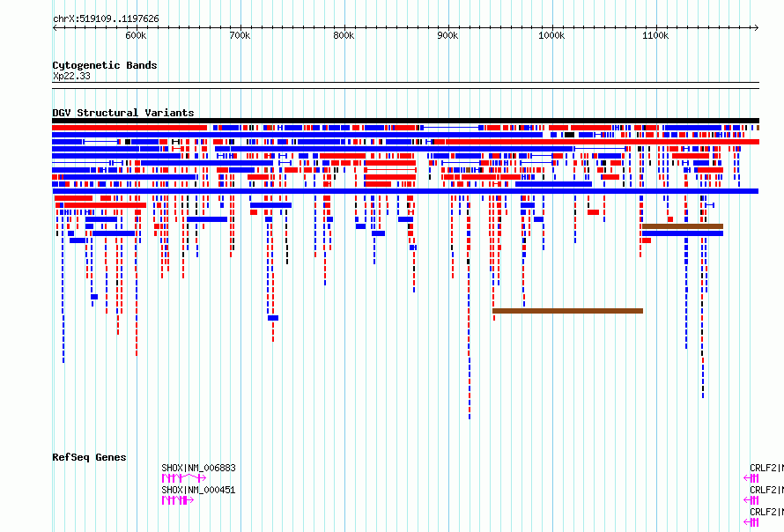The height and width of the screenshot is (532, 784).
Task: Click the chrX:519109..1197626 region label
Action: click(x=106, y=18)
